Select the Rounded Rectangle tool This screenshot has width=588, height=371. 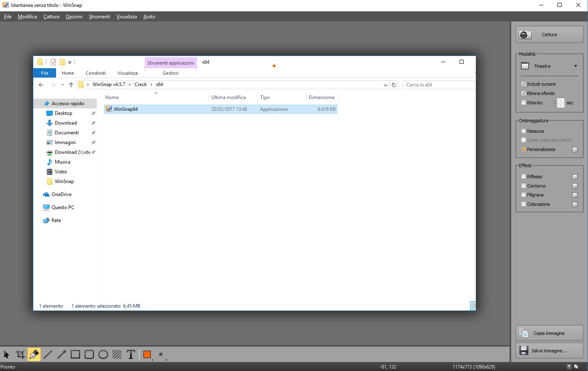(x=89, y=354)
